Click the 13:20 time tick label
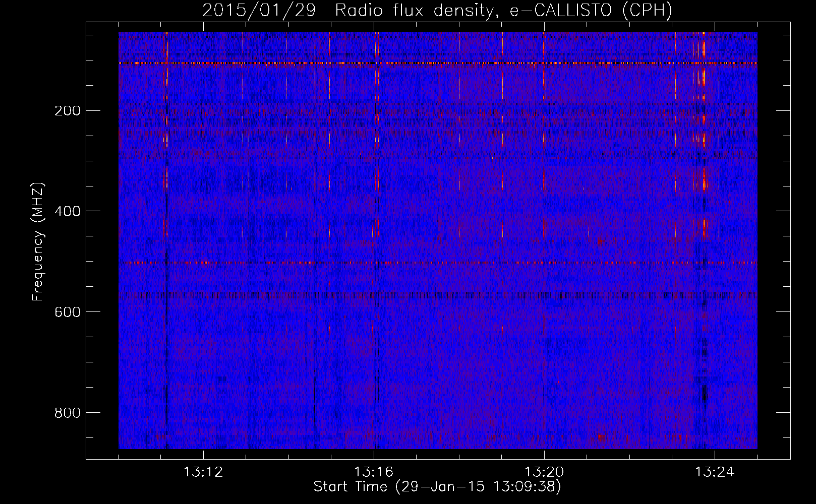This screenshot has width=816, height=504. click(x=544, y=472)
